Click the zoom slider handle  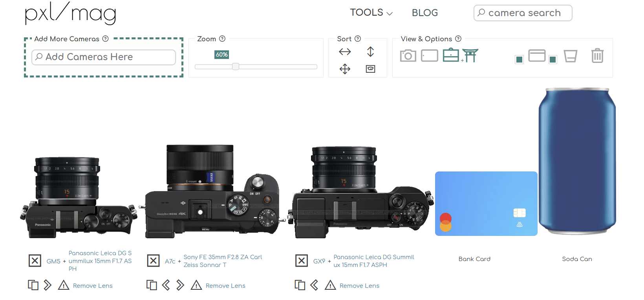236,66
